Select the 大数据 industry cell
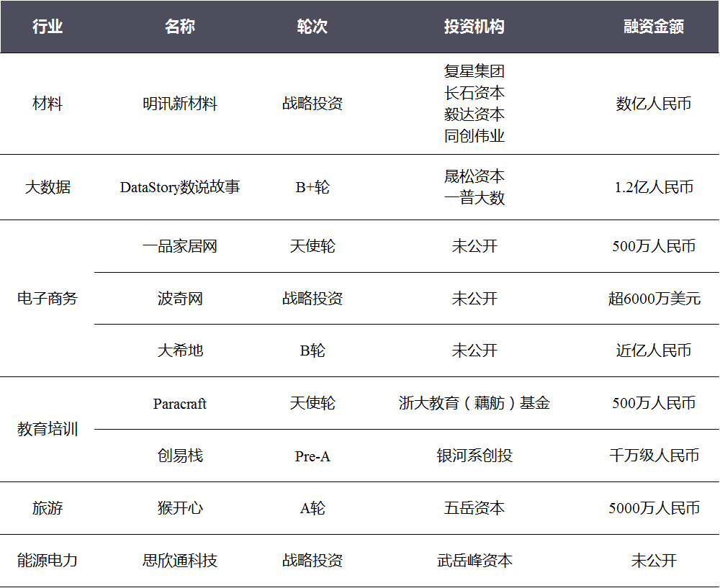The width and height of the screenshot is (720, 588). click(48, 187)
